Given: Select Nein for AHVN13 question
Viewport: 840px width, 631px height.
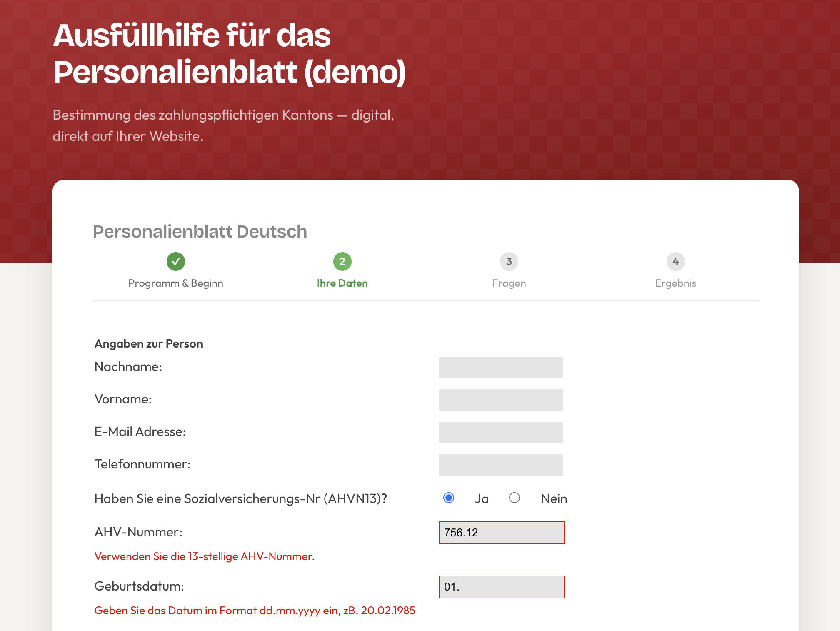Looking at the screenshot, I should (515, 498).
